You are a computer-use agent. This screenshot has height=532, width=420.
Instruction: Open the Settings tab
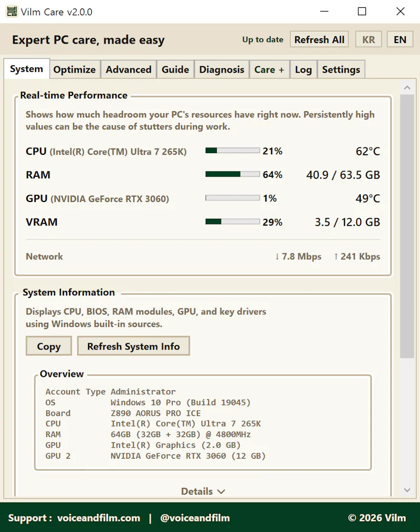pos(341,70)
